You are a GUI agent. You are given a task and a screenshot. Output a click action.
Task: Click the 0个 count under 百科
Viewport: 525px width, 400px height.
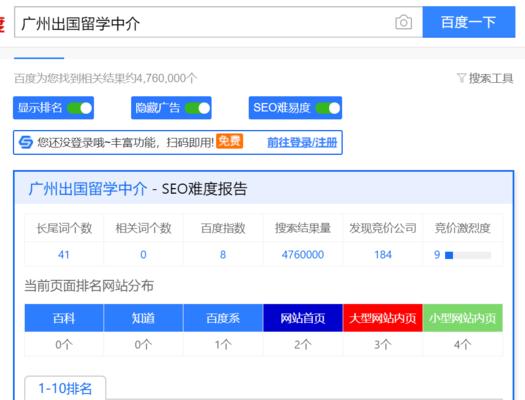pyautogui.click(x=64, y=344)
